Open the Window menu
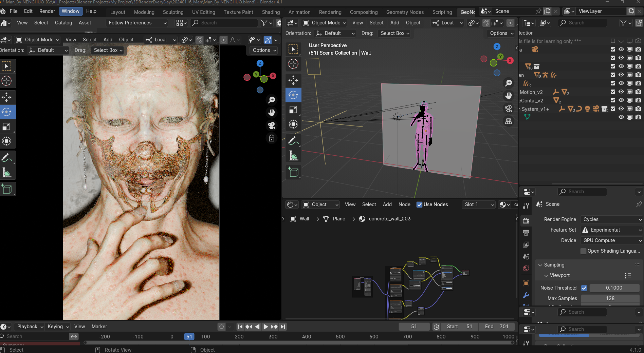 pos(71,11)
